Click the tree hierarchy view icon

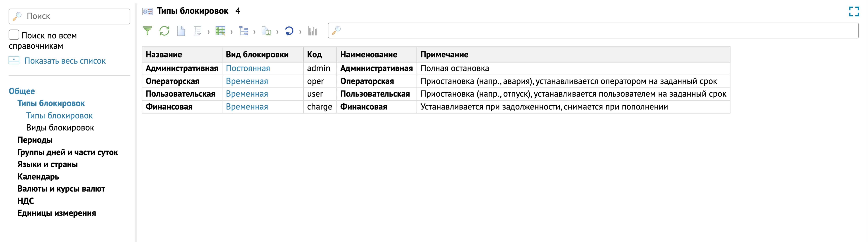click(x=243, y=31)
